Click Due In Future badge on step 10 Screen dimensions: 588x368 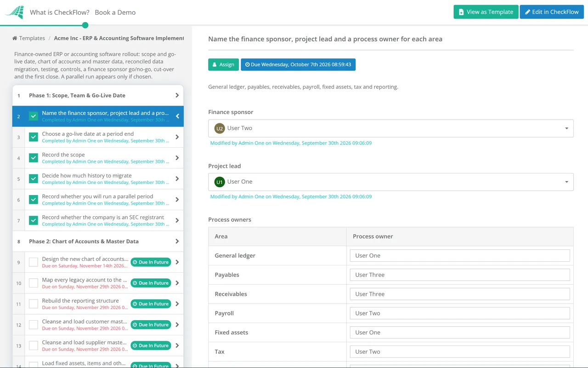point(151,283)
